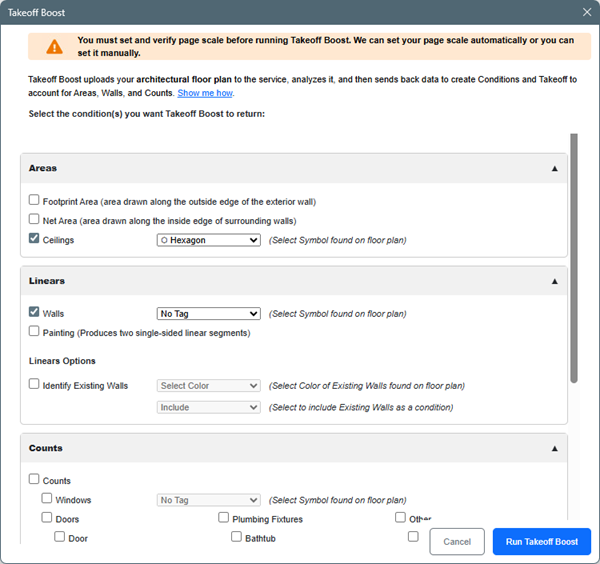Click the Counts section header
This screenshot has height=564, width=600.
[x=294, y=448]
